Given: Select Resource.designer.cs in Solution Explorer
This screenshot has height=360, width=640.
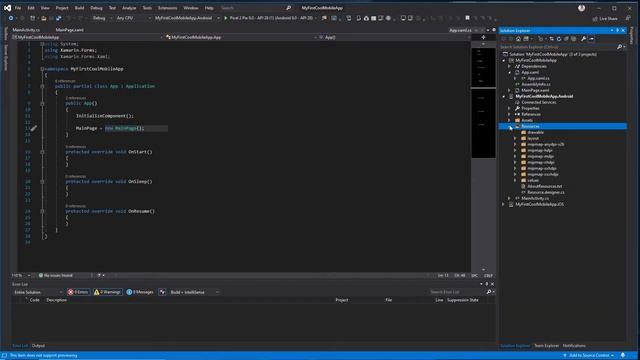Looking at the screenshot, I should 546,192.
